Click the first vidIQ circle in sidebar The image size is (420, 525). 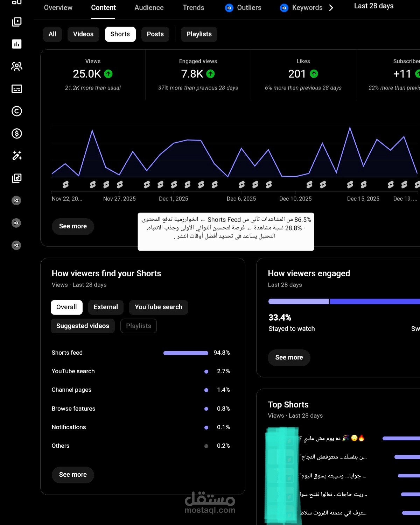coord(16,201)
